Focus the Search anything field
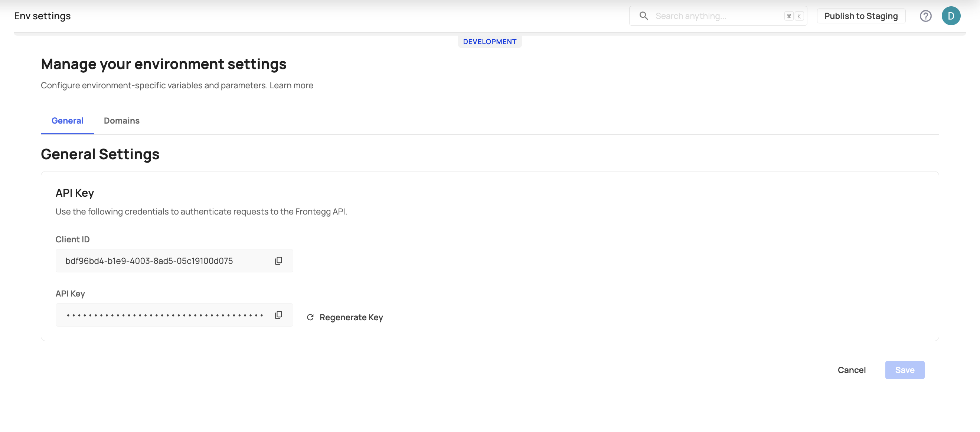This screenshot has height=432, width=980. [715, 16]
